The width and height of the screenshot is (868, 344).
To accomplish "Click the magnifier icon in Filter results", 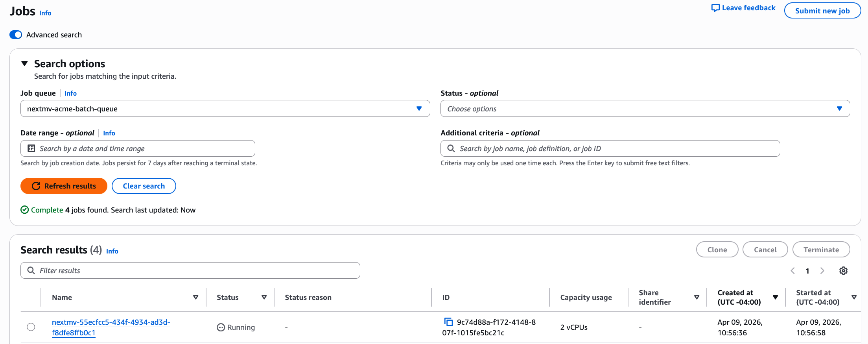I will tap(31, 270).
